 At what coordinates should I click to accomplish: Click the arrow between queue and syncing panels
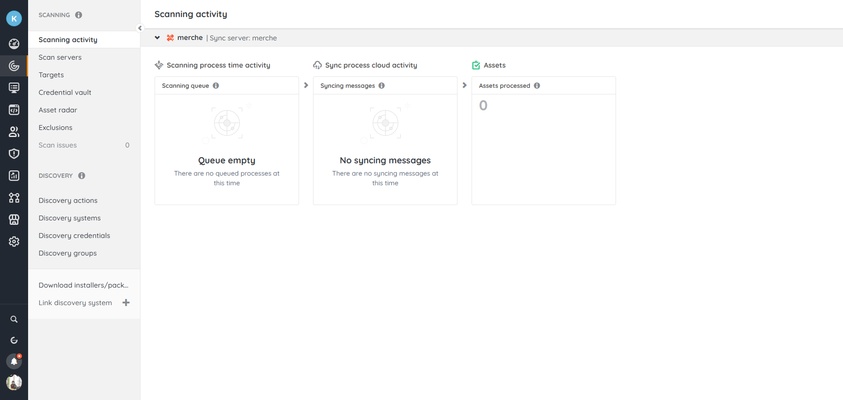pos(305,85)
